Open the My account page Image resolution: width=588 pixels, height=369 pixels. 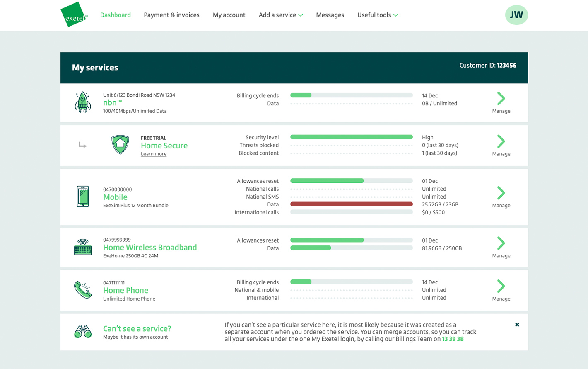(229, 15)
